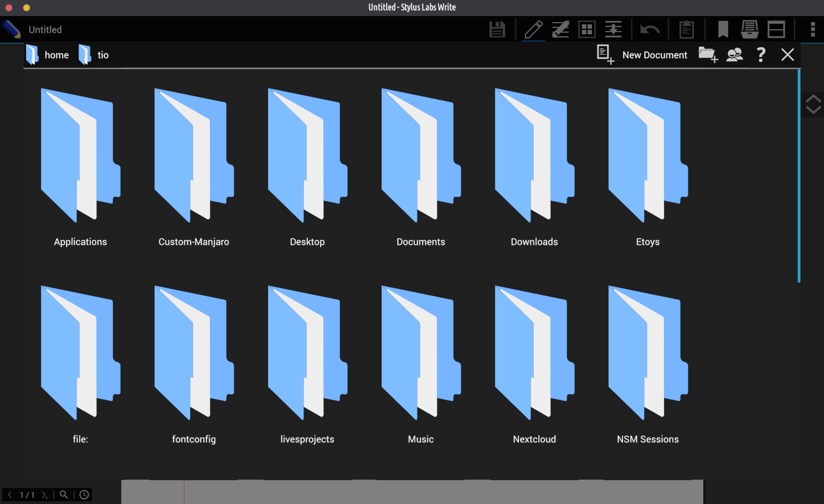The width and height of the screenshot is (824, 504).
Task: Choose the insert space tool
Action: click(x=614, y=29)
